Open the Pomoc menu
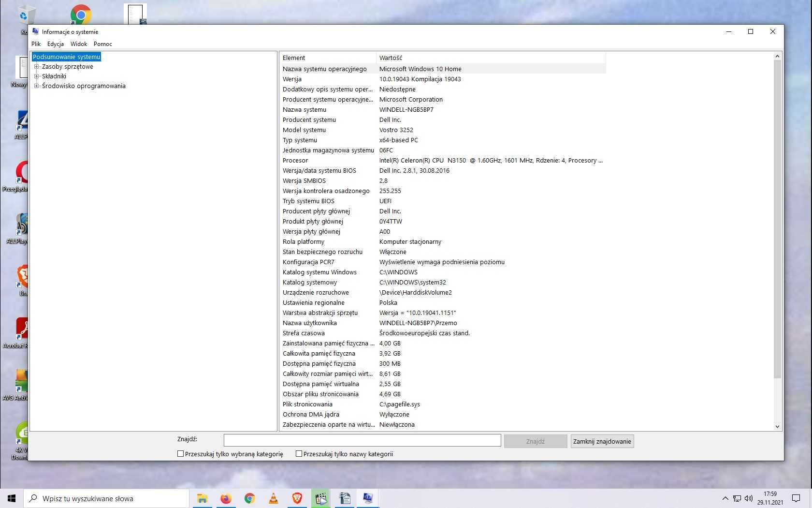This screenshot has height=508, width=812. 103,44
